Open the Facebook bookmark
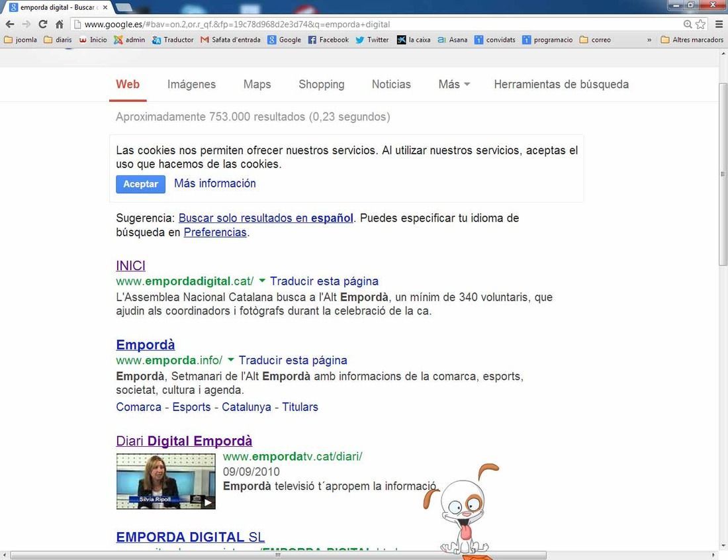This screenshot has height=560, width=728. click(328, 40)
